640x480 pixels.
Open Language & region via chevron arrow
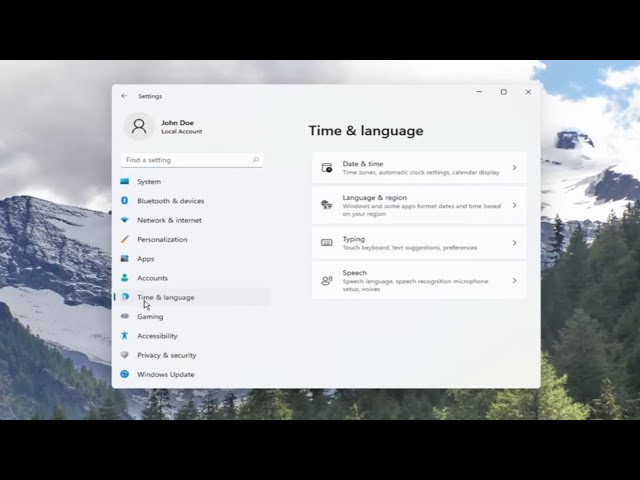(x=515, y=205)
